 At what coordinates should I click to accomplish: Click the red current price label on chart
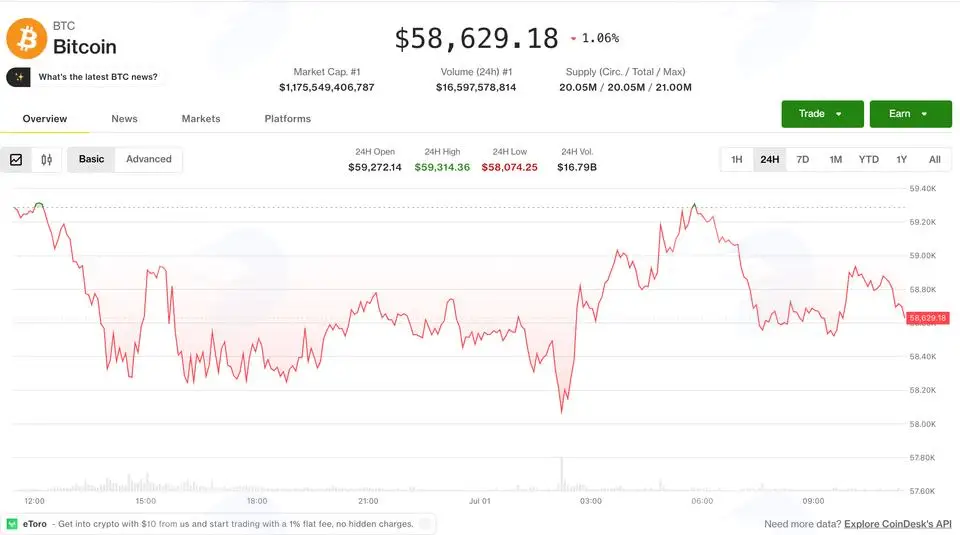pos(928,318)
